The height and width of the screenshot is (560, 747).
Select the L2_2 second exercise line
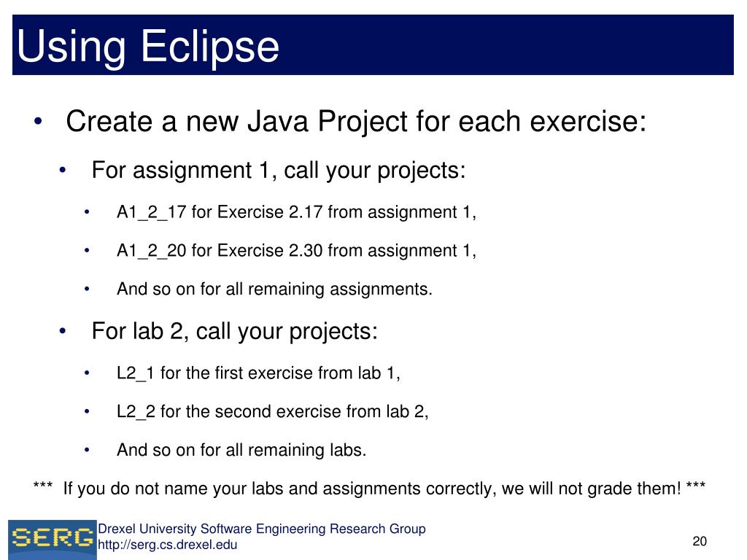tap(273, 411)
